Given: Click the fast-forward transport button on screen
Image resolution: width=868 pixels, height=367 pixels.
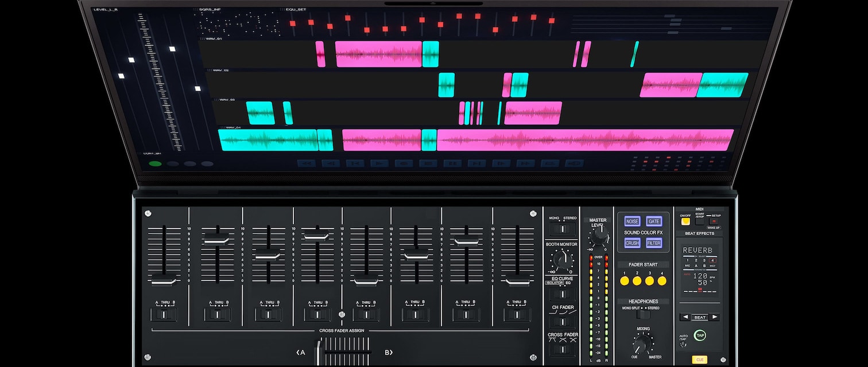Looking at the screenshot, I should click(525, 163).
